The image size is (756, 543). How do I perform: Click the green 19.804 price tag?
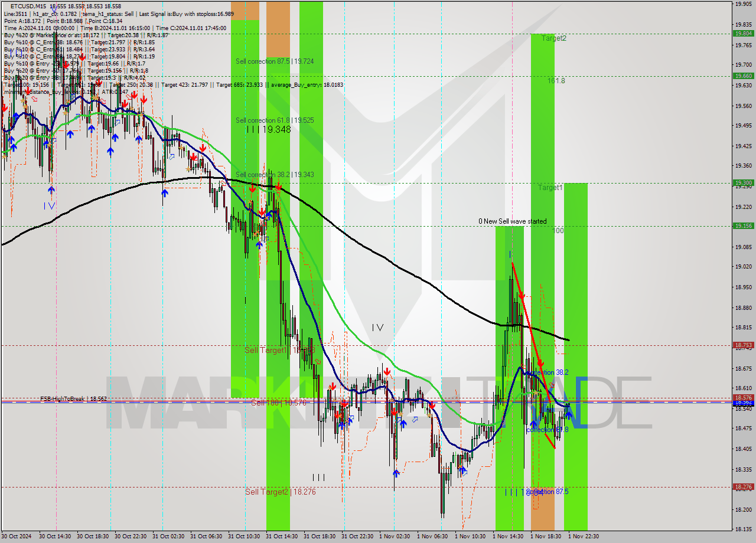(743, 33)
